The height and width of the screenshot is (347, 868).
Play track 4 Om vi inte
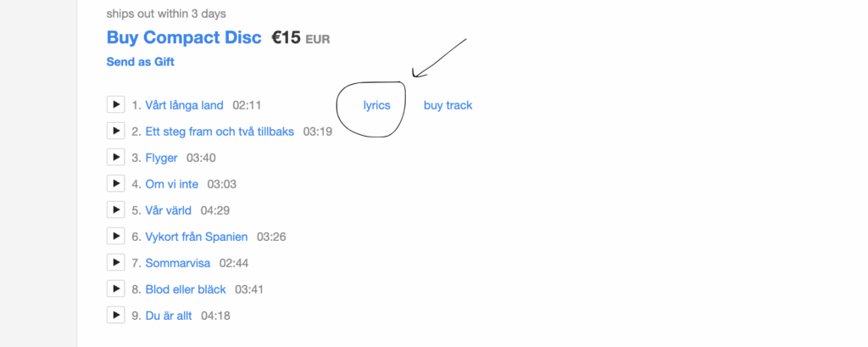[115, 183]
